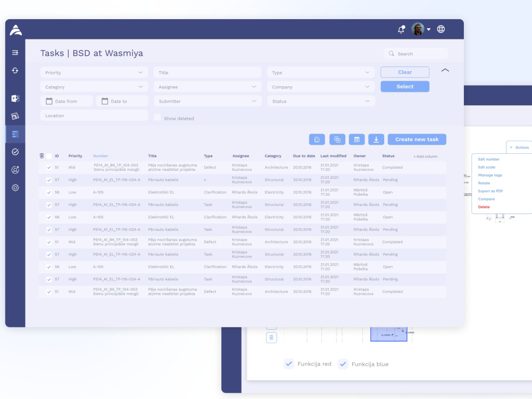
Task: Choose Edit scale in Actions menu
Action: 487,167
